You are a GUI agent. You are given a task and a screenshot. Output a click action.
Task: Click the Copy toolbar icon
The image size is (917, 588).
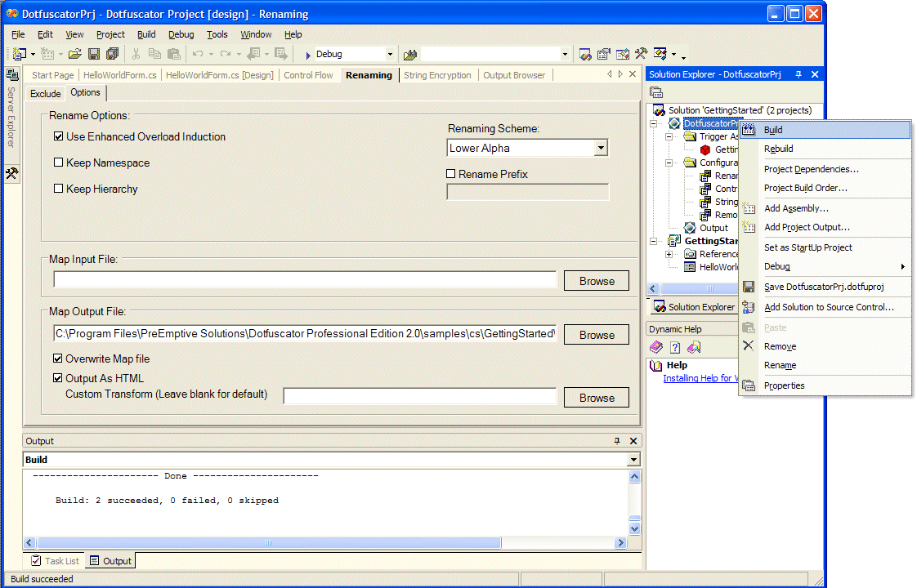pos(155,55)
